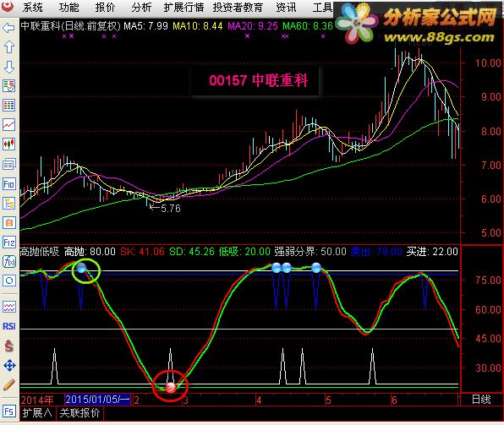Click the month 4 marker on time axis
Viewport: 504px width, 425px height.
pyautogui.click(x=259, y=400)
